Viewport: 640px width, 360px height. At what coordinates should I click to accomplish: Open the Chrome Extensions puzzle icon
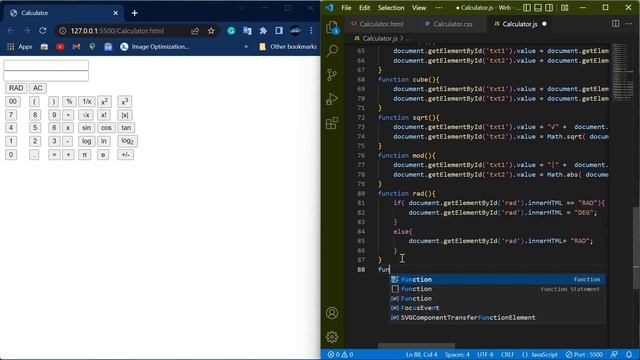pos(263,31)
